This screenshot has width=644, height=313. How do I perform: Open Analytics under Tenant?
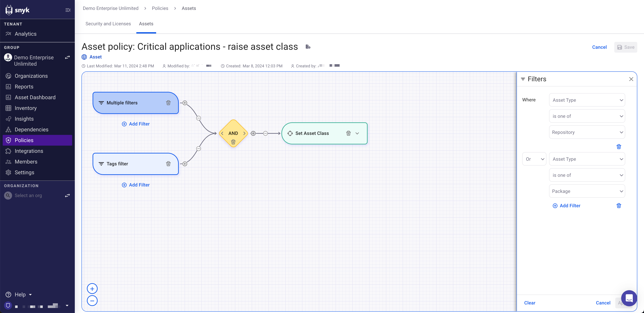coord(25,34)
